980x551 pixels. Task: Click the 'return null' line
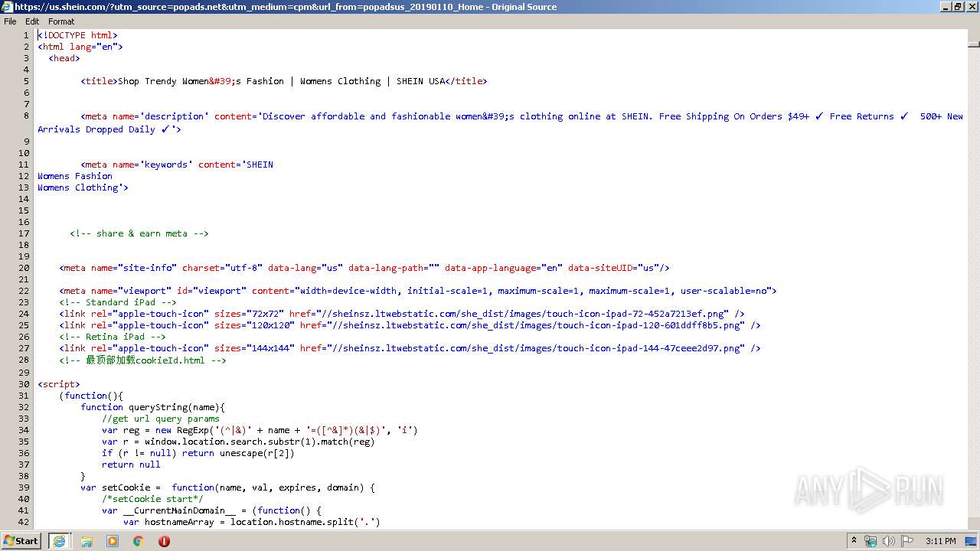pos(131,465)
